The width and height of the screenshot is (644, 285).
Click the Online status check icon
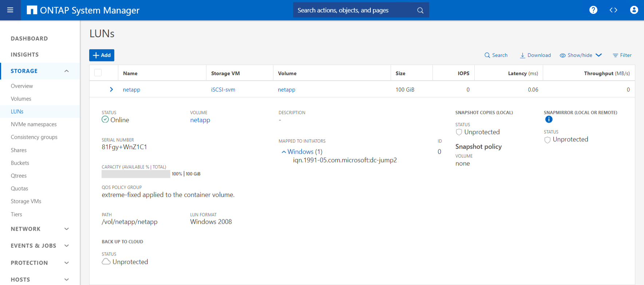click(x=105, y=120)
